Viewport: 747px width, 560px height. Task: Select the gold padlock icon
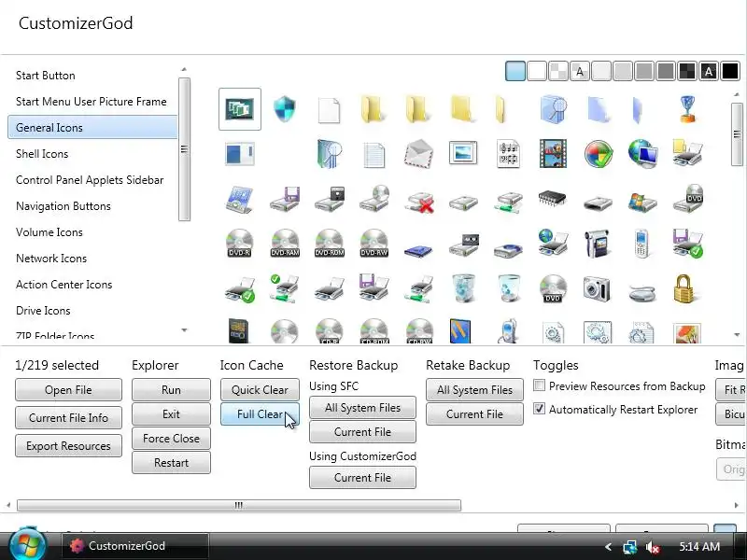pos(686,288)
